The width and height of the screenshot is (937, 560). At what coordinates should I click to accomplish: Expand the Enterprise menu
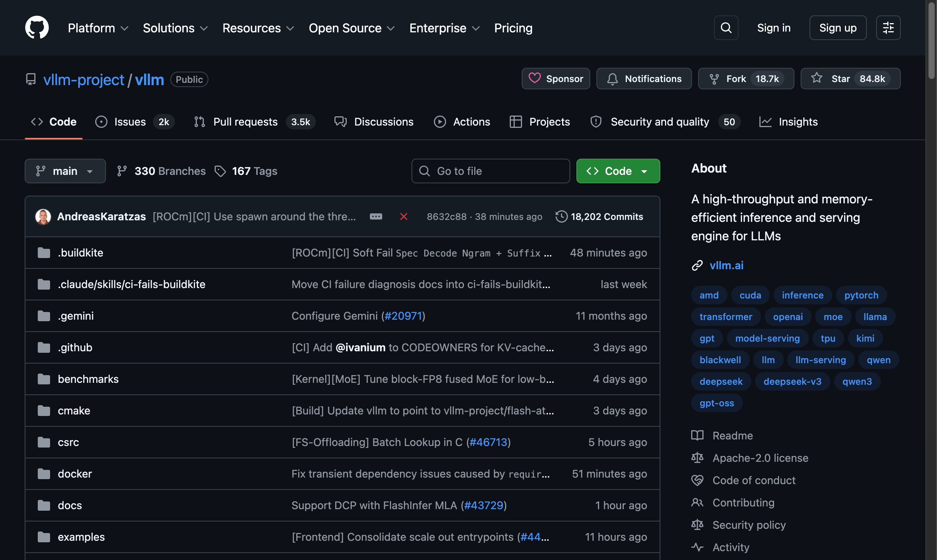445,28
